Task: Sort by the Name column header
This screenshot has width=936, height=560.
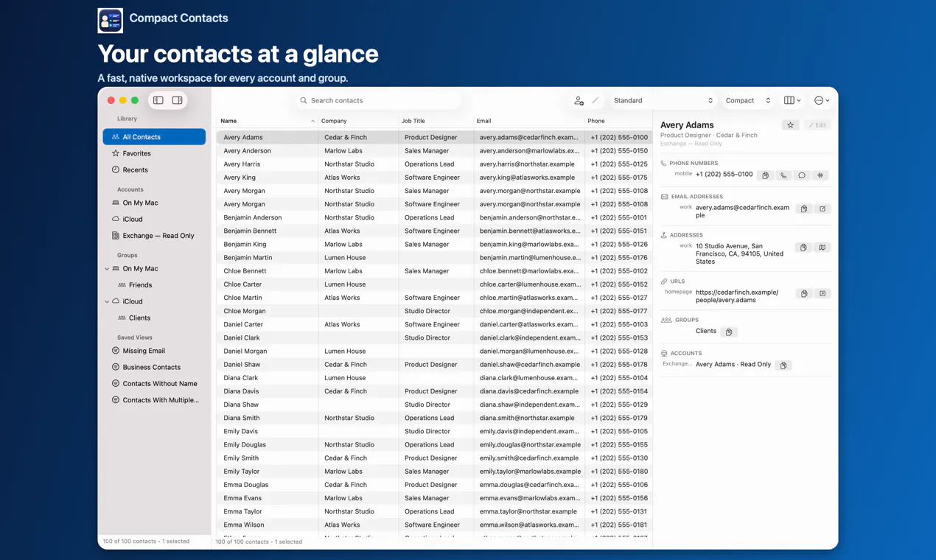Action: coord(267,121)
